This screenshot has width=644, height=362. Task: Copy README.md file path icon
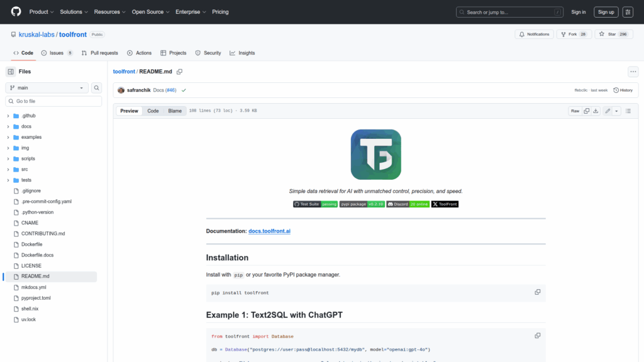[x=179, y=72]
